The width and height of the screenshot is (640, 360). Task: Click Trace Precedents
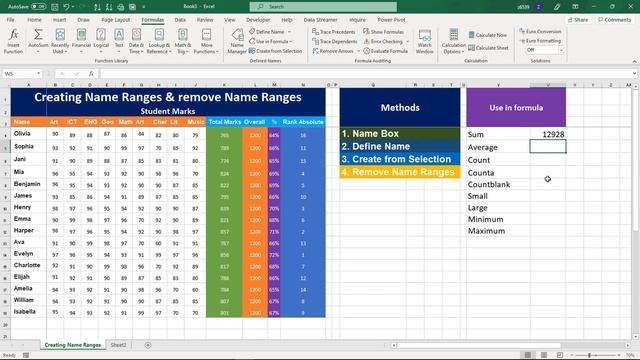click(x=334, y=31)
